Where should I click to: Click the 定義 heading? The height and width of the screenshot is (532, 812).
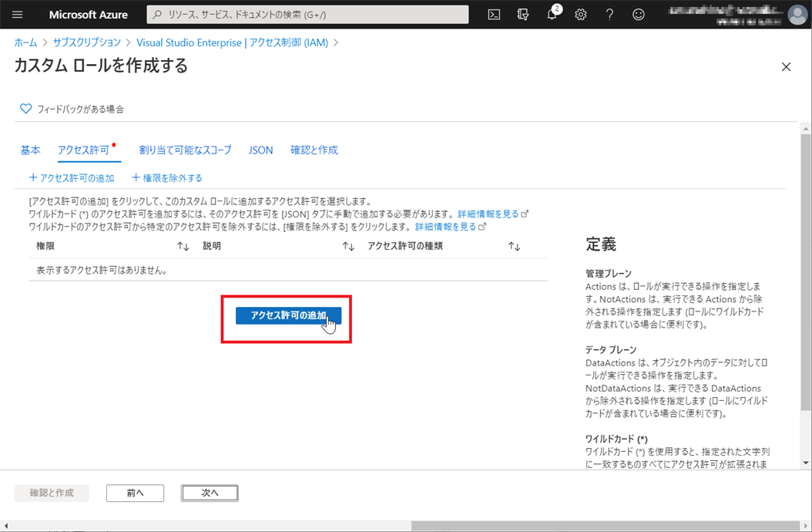(x=601, y=244)
